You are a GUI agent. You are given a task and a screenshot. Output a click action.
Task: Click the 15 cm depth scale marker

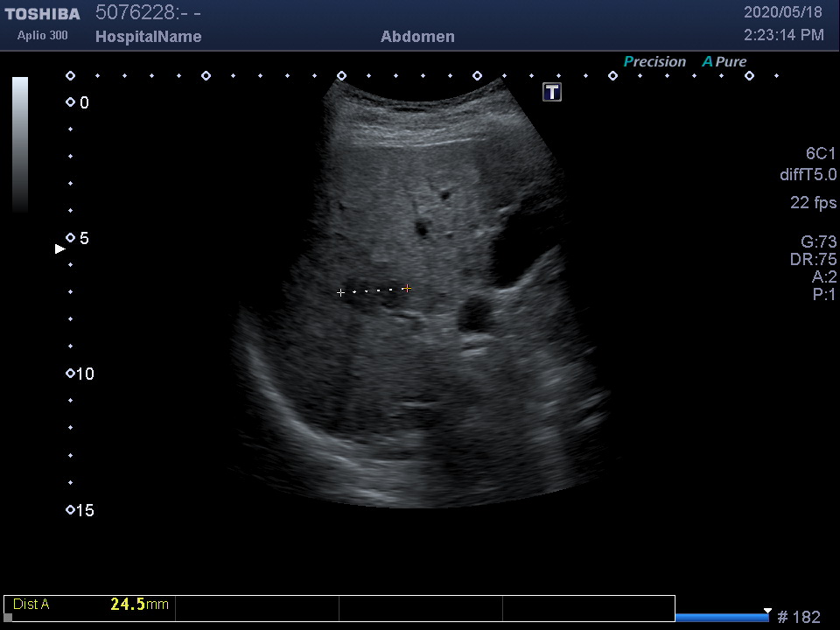[x=70, y=510]
